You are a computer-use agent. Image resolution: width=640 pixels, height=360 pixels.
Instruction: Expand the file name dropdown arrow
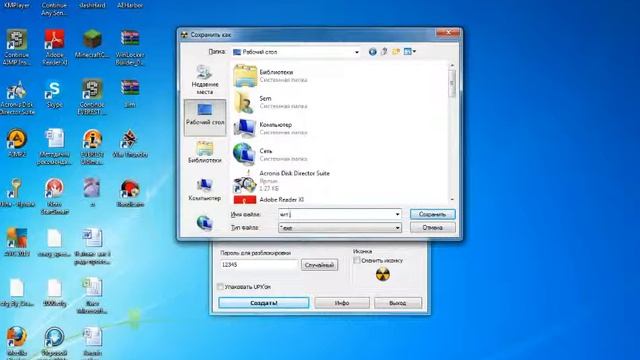point(397,214)
